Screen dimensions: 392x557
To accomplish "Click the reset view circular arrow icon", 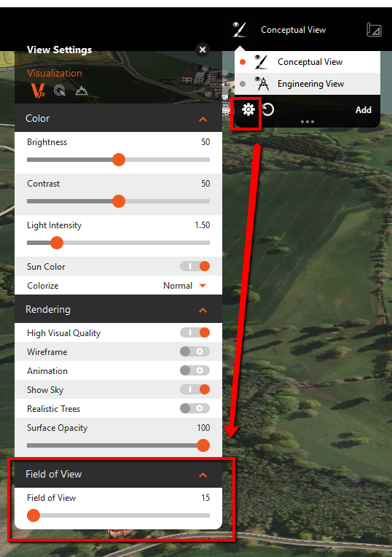I will pos(268,109).
